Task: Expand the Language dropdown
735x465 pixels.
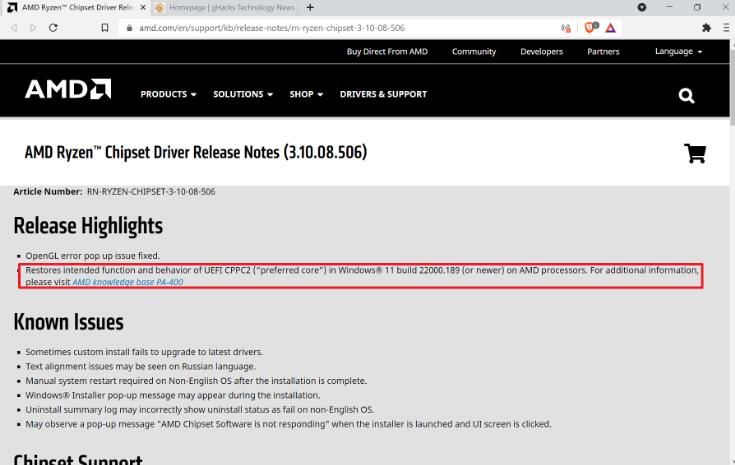Action: point(678,52)
